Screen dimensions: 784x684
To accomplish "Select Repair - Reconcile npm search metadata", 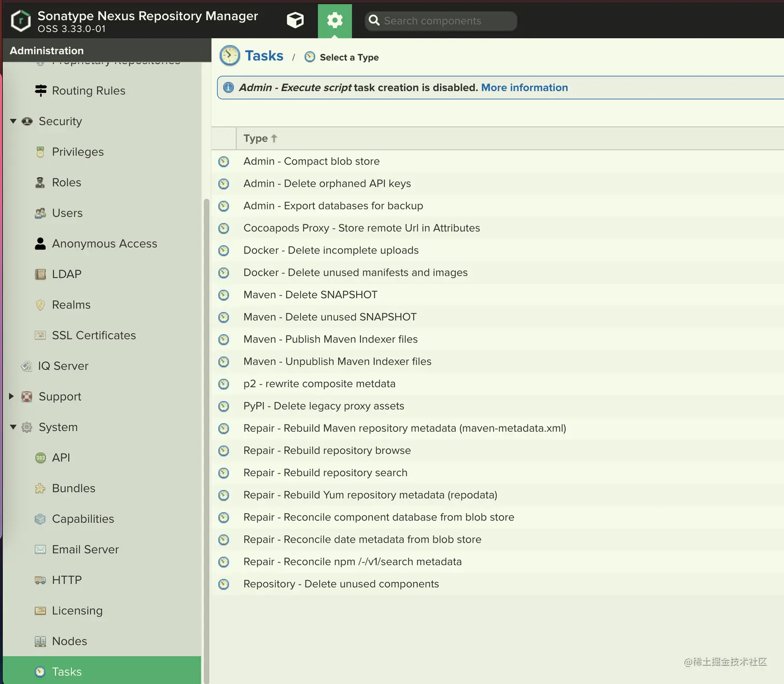I will pos(498,562).
